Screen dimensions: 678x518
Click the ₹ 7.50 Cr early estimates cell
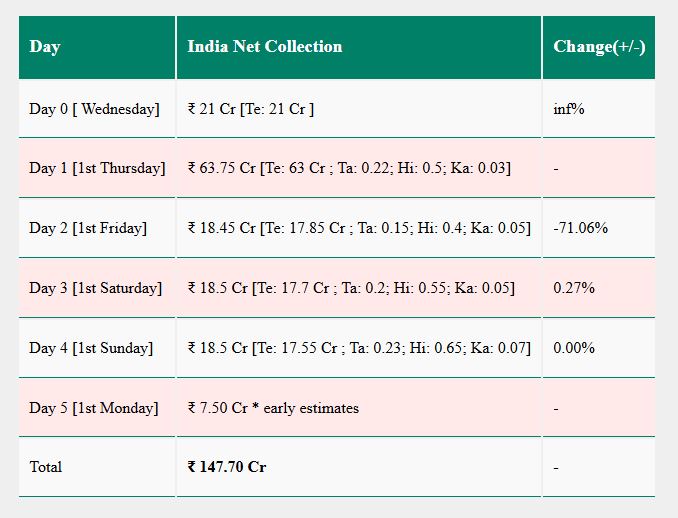tap(359, 407)
